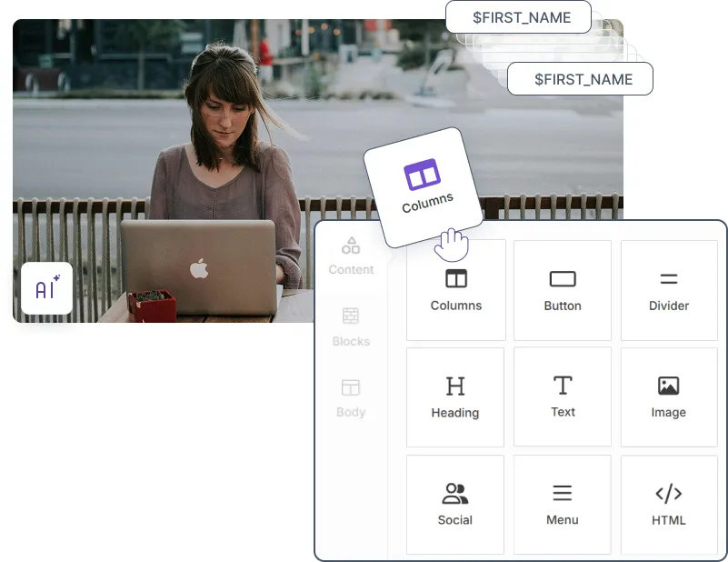Open the AI assistant sparkle badge
This screenshot has width=728, height=562.
46,288
